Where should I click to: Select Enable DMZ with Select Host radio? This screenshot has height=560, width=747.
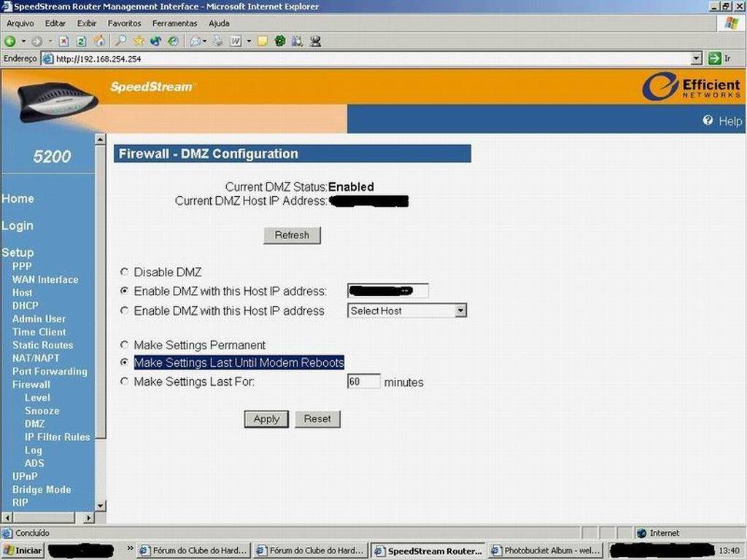(x=124, y=311)
